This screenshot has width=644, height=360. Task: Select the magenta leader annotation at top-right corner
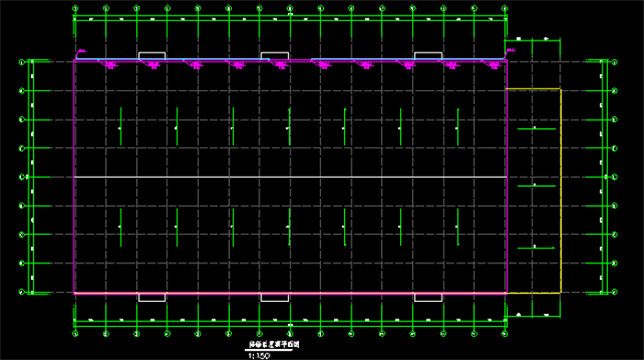510,52
